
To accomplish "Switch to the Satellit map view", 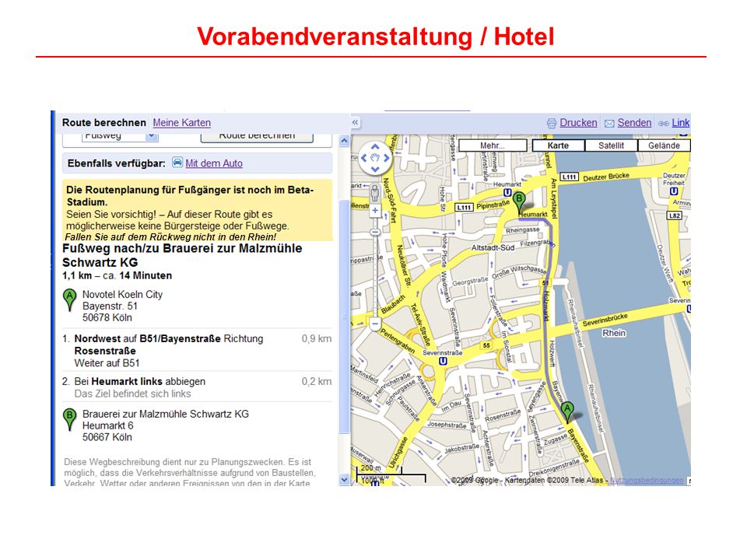I will point(612,145).
